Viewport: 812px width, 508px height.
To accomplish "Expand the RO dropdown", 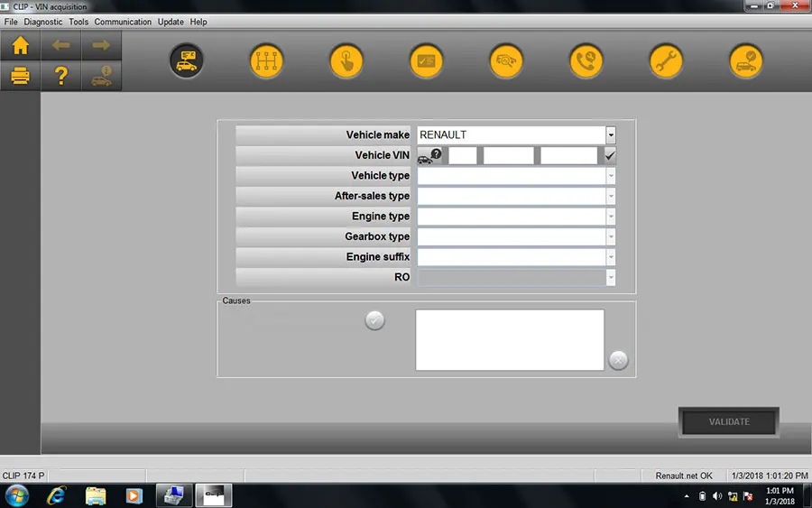I will 611,278.
